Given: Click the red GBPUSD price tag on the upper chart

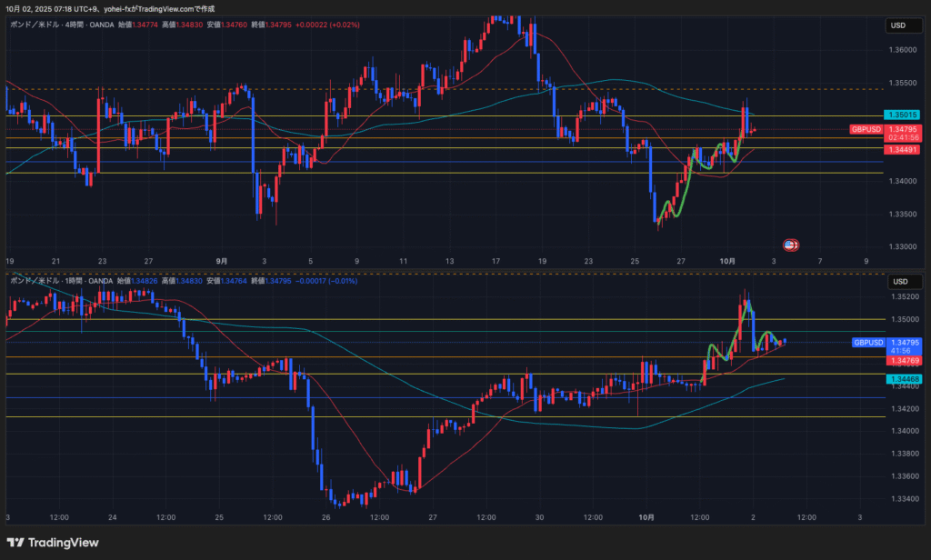Looking at the screenshot, I should (x=866, y=130).
